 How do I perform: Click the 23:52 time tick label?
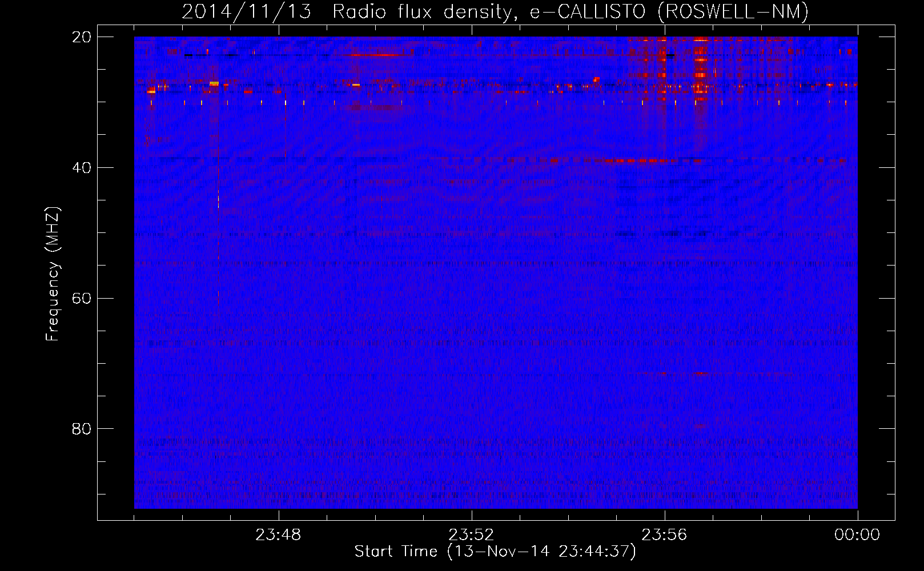tap(471, 535)
